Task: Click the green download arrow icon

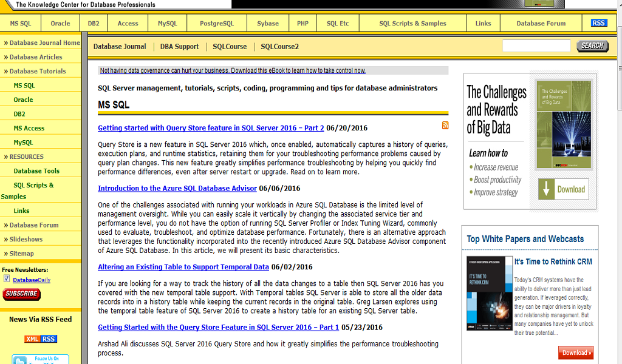Action: (546, 189)
